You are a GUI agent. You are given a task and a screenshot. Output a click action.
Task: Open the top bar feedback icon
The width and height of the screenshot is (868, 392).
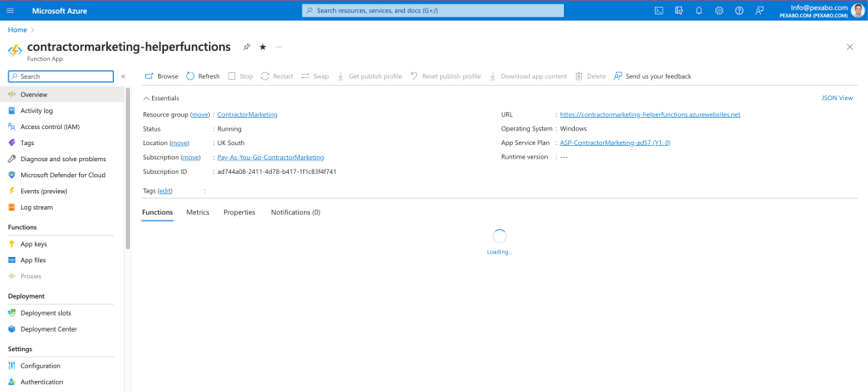coord(759,10)
